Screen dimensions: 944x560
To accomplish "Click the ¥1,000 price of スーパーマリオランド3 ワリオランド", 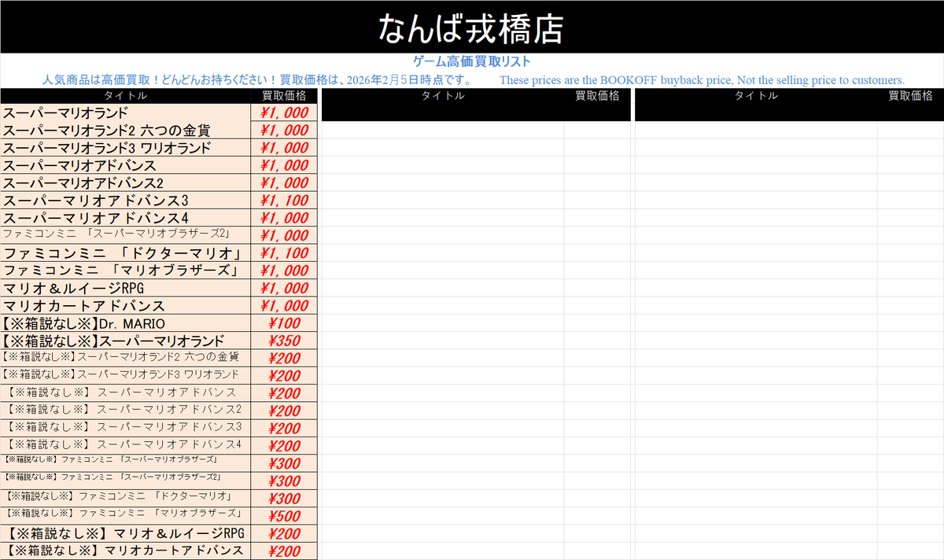I will [284, 148].
